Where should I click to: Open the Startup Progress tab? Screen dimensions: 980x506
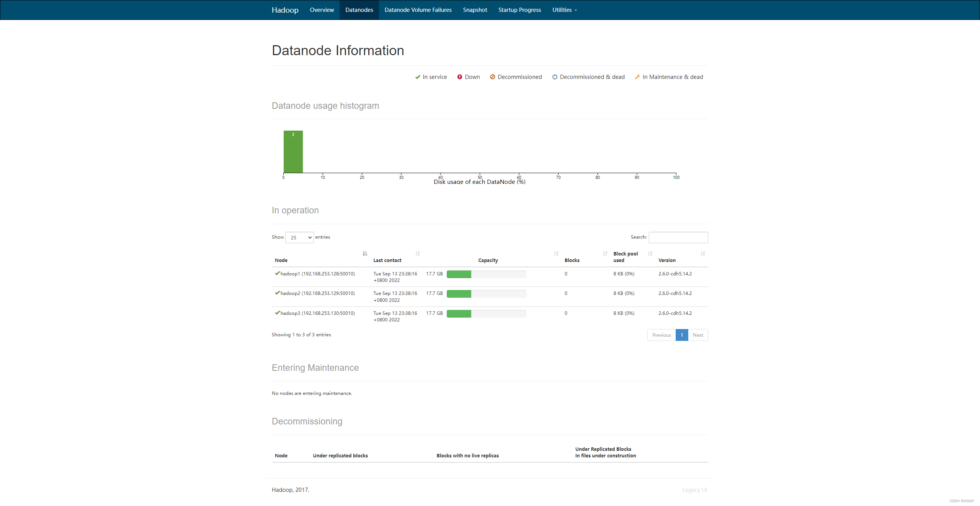coord(519,10)
